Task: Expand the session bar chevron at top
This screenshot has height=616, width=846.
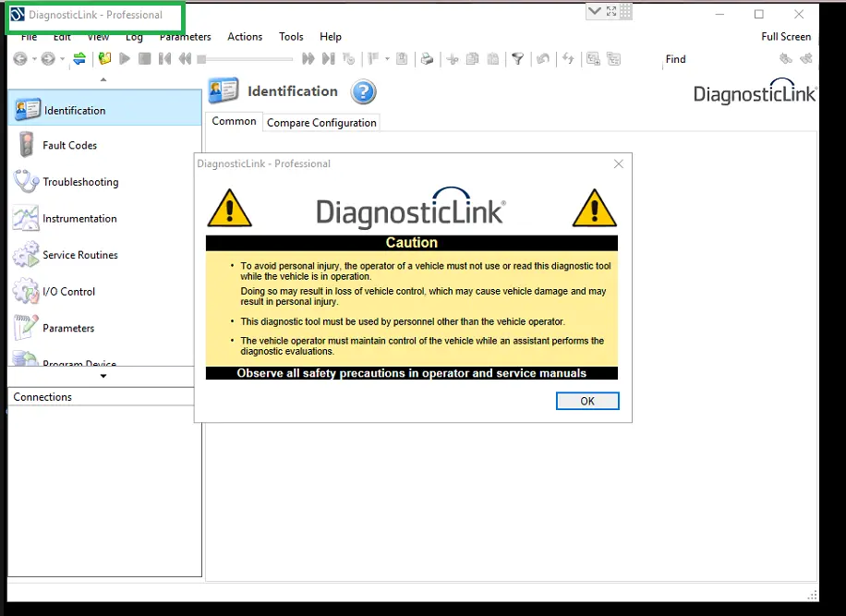Action: click(x=595, y=11)
